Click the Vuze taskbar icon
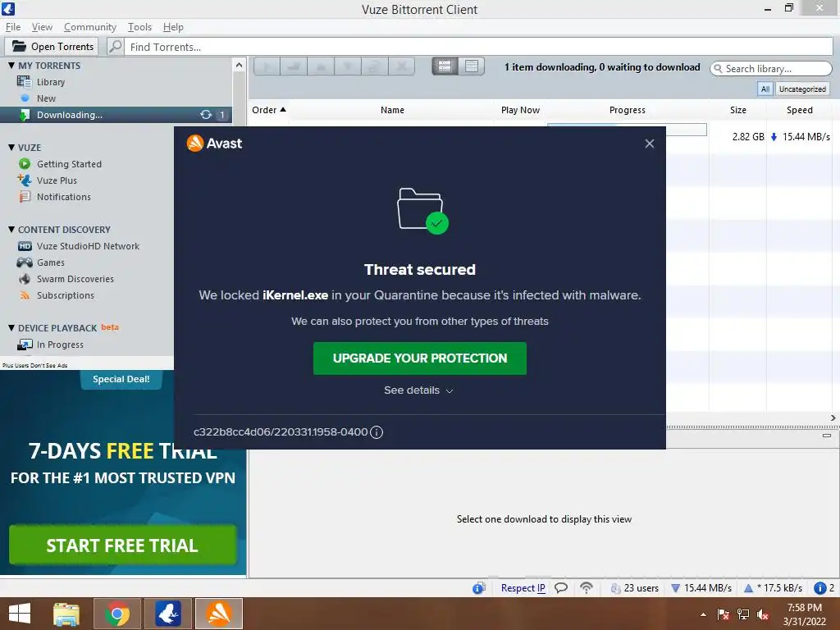 167,614
